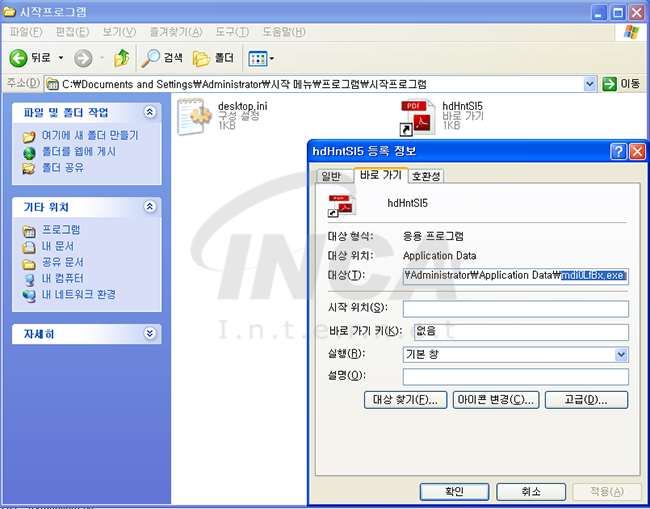
Task: Click 폴더를 웹에 게시 link
Action: click(79, 152)
